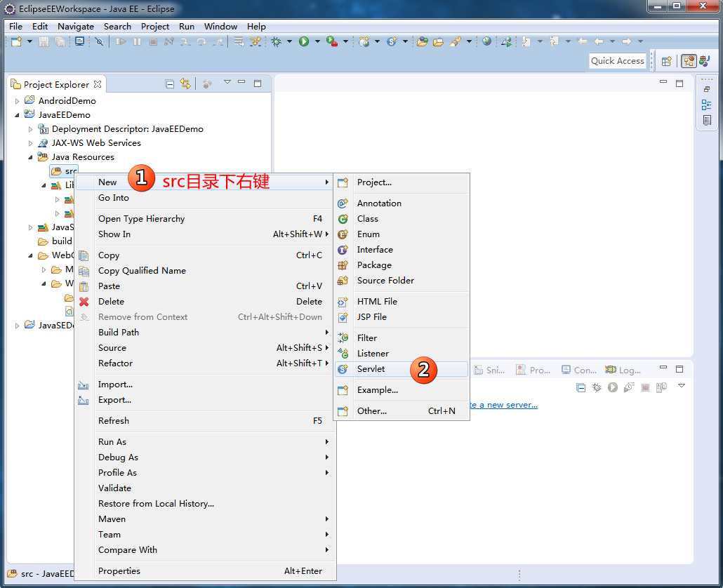Viewport: 723px width, 588px height.
Task: Expand Deployment Descriptor: JavaEEDemo node
Action: (x=30, y=130)
